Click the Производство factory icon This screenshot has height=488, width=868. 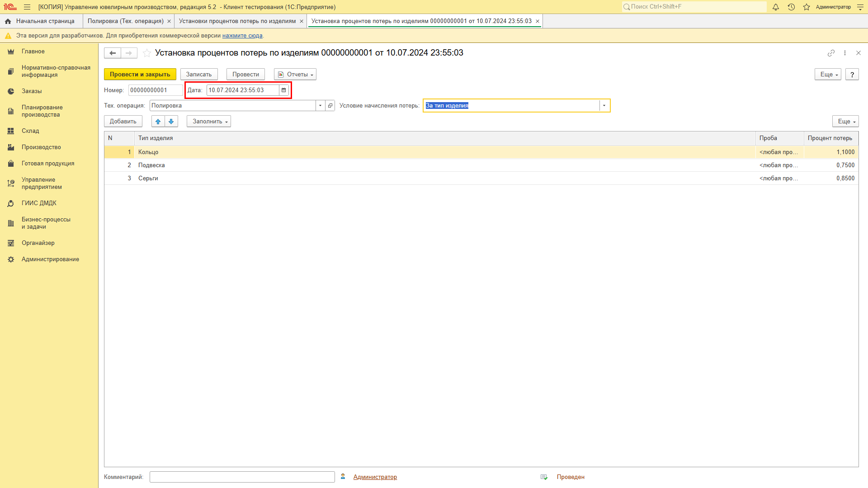[x=11, y=147]
